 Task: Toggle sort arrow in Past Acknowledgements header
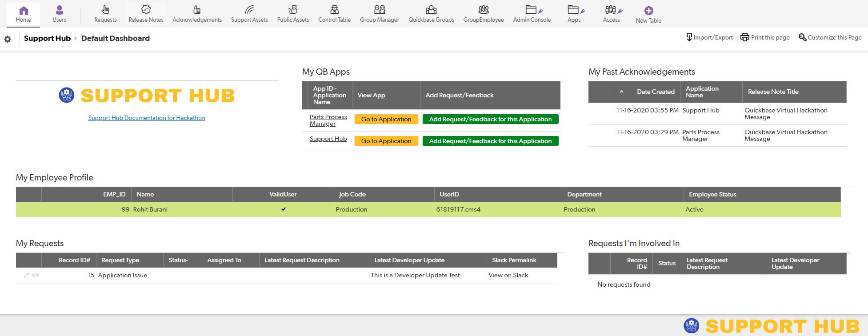621,92
